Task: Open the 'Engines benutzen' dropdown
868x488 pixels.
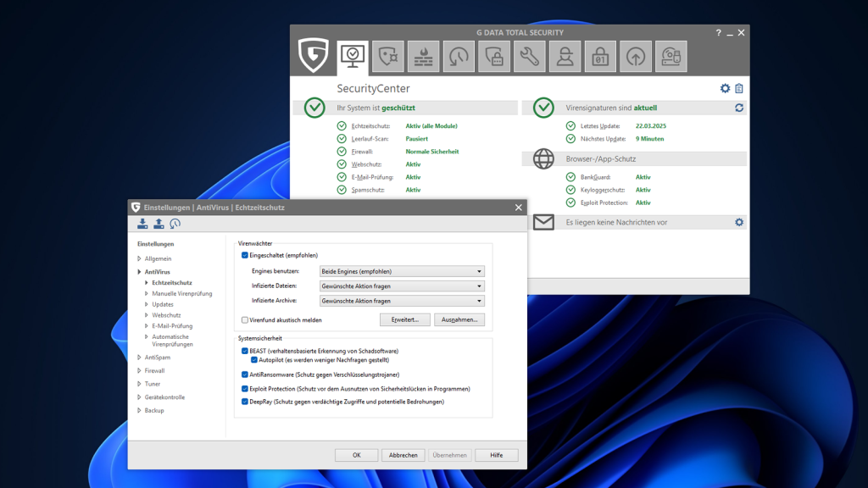Action: 402,271
